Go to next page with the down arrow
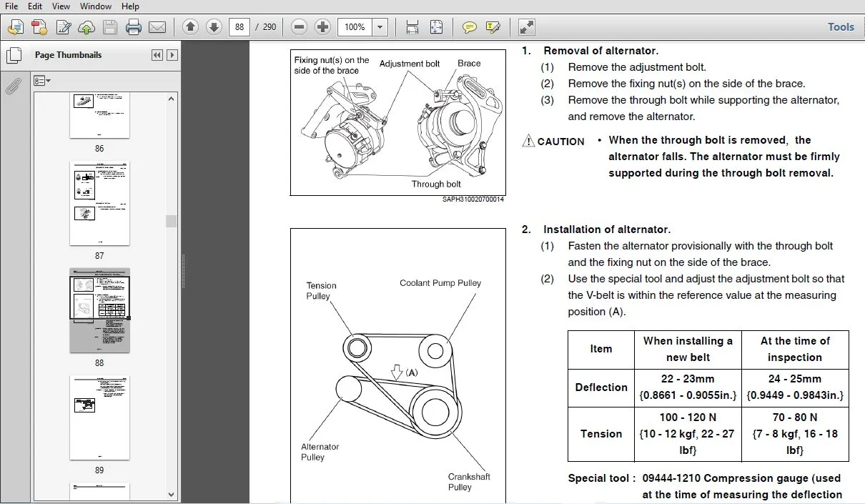This screenshot has height=504, width=865. coord(214,27)
